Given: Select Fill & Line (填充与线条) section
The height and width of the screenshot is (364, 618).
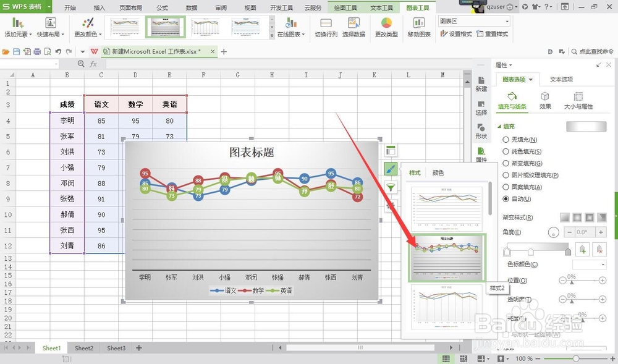Looking at the screenshot, I should [x=512, y=101].
